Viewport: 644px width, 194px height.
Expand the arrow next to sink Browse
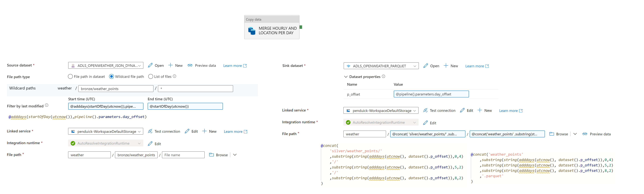(x=575, y=134)
